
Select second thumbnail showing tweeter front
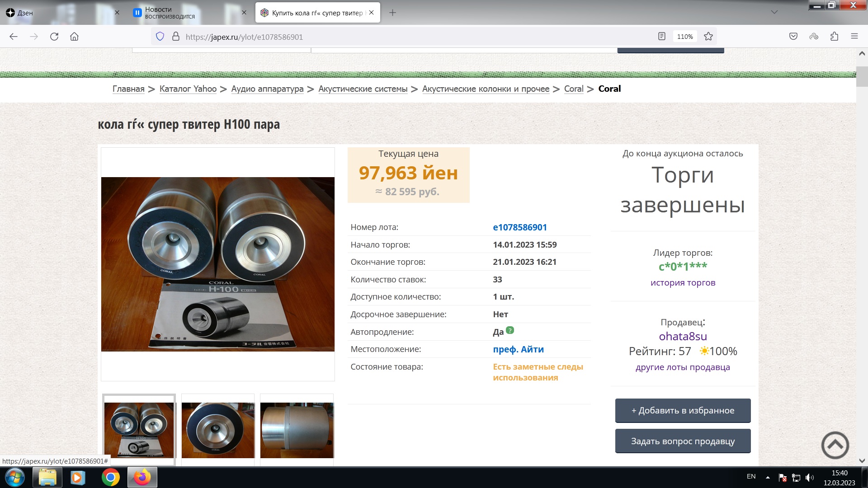tap(218, 430)
